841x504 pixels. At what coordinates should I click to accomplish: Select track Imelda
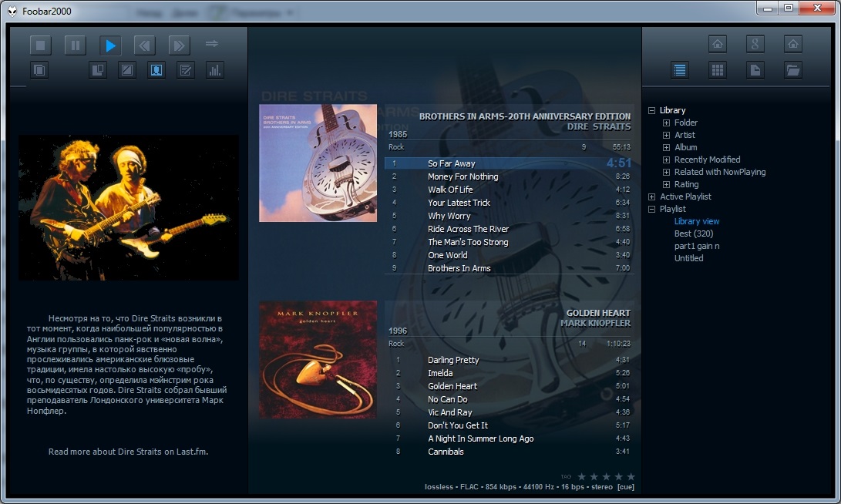(509, 373)
